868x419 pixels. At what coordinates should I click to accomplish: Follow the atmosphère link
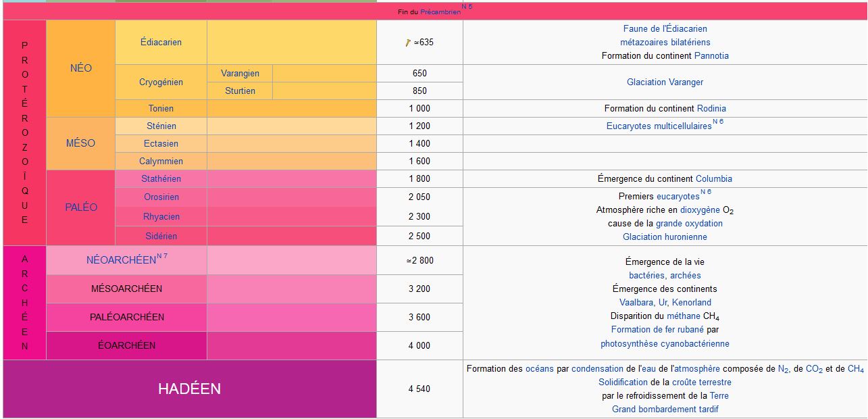(x=696, y=368)
